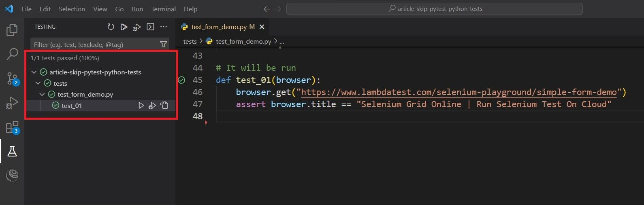This screenshot has width=644, height=205.
Task: Select the test_01 tree row
Action: 101,106
